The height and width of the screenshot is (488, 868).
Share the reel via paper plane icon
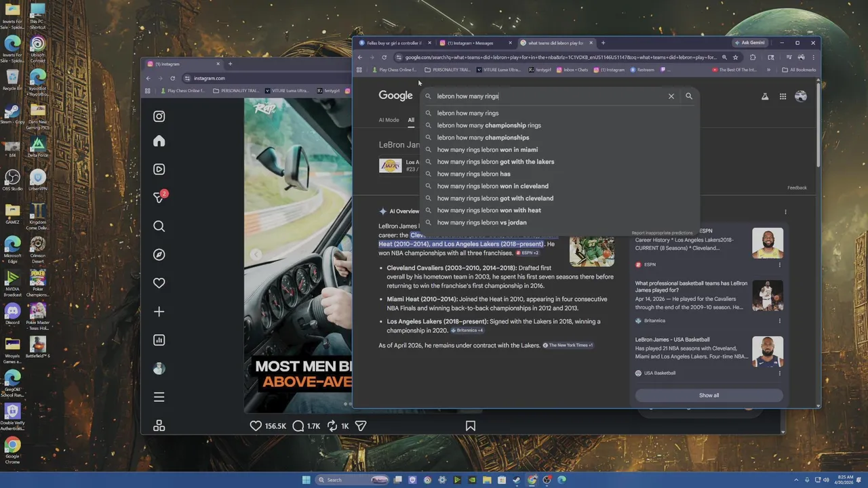(x=361, y=426)
